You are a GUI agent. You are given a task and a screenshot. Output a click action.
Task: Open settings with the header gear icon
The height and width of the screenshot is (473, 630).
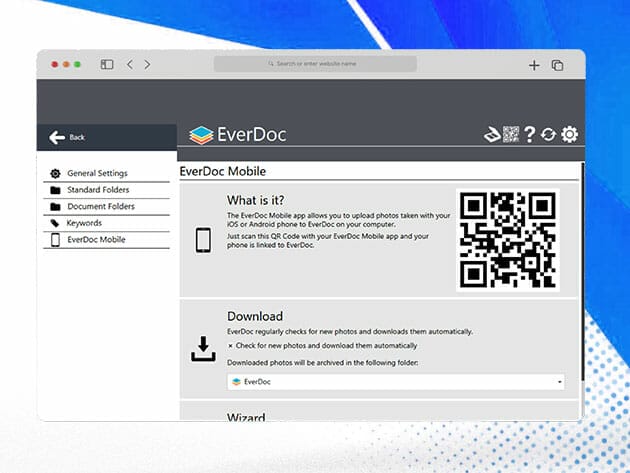pos(569,135)
